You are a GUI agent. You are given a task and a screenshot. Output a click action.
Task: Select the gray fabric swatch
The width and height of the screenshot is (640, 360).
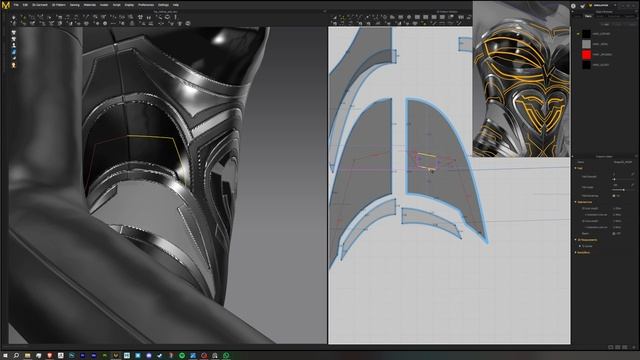tap(586, 44)
